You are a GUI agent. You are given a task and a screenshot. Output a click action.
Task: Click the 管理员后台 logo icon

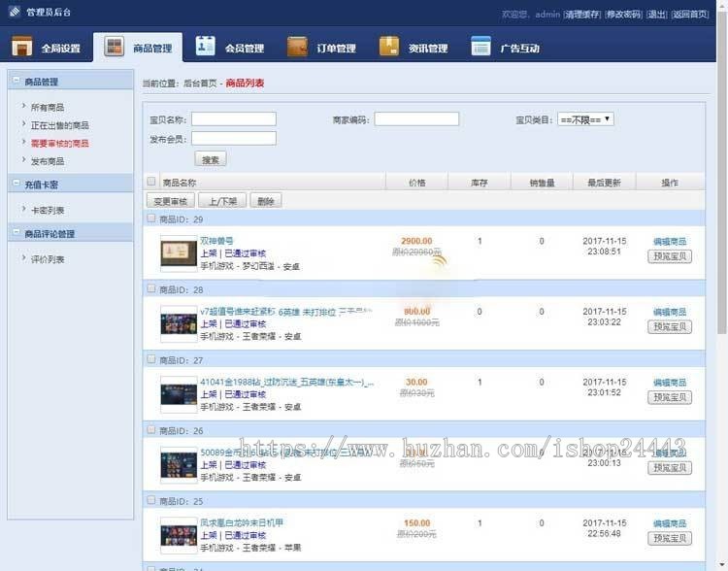pos(14,11)
